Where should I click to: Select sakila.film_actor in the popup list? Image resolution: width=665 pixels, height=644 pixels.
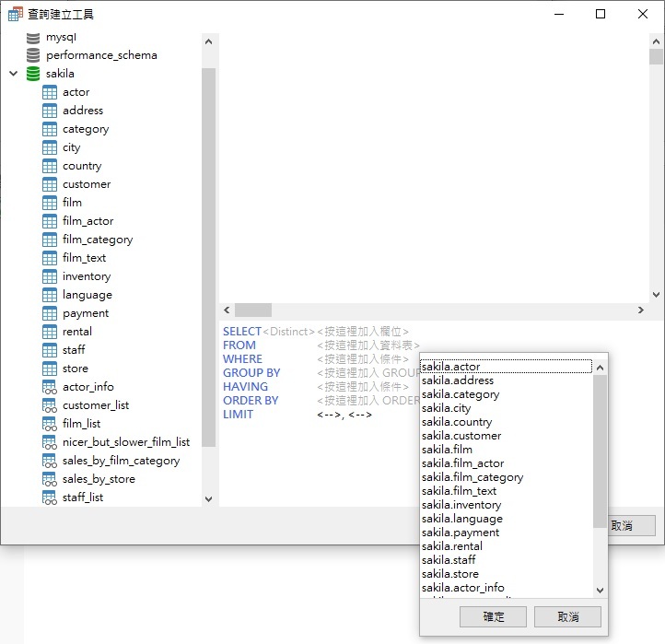coord(462,463)
